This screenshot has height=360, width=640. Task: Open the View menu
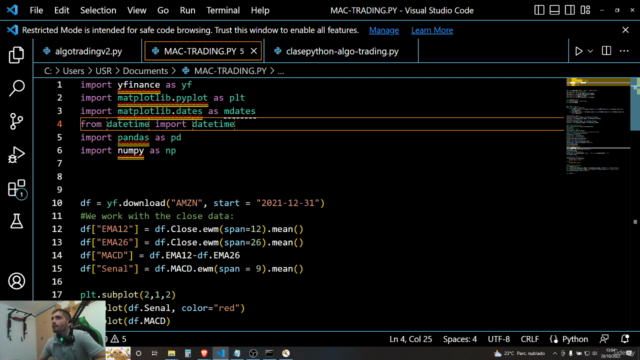[136, 10]
